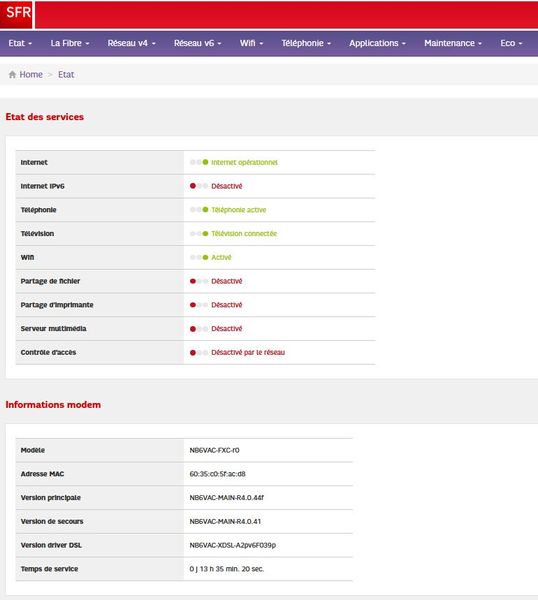The height and width of the screenshot is (600, 538).
Task: Expand the La Fibre dropdown menu
Action: 70,43
